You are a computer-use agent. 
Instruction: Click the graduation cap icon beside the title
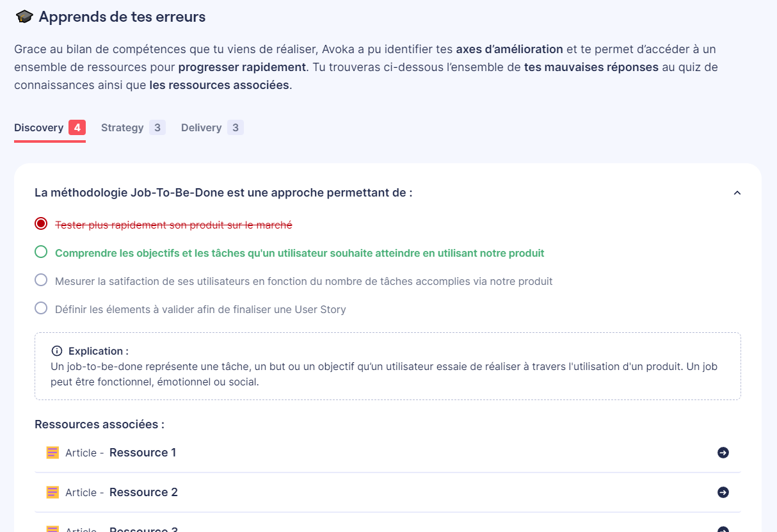[x=23, y=17]
